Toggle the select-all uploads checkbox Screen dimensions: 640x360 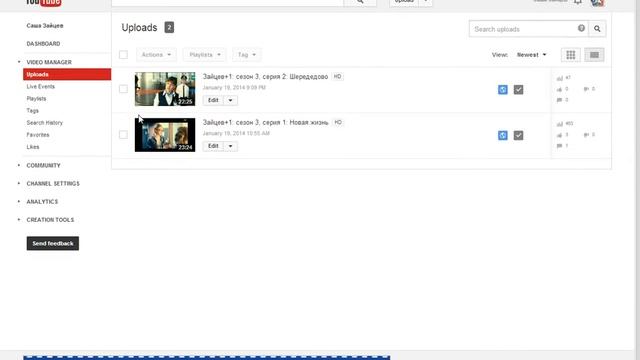pyautogui.click(x=123, y=55)
